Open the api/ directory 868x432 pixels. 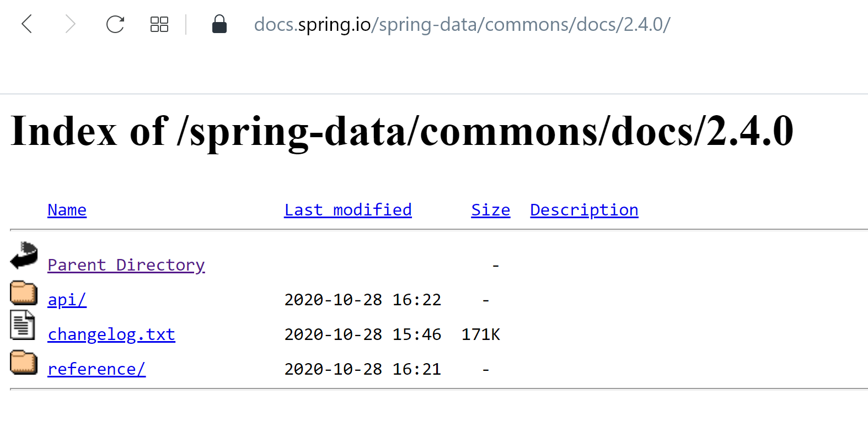pos(66,300)
